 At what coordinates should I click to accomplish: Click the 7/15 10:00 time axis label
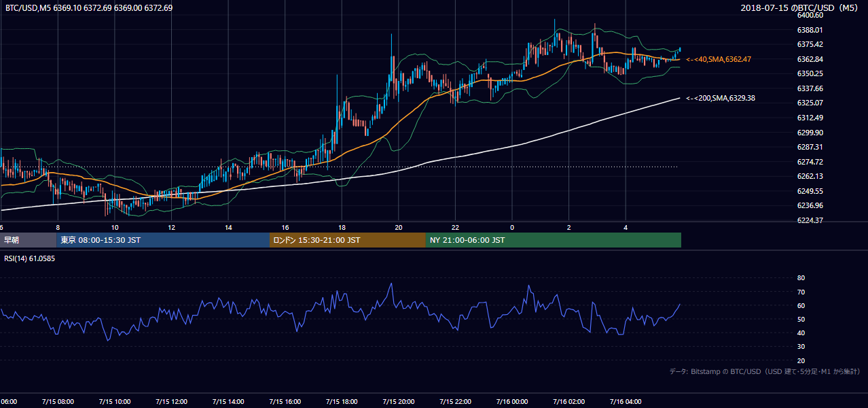[x=115, y=401]
